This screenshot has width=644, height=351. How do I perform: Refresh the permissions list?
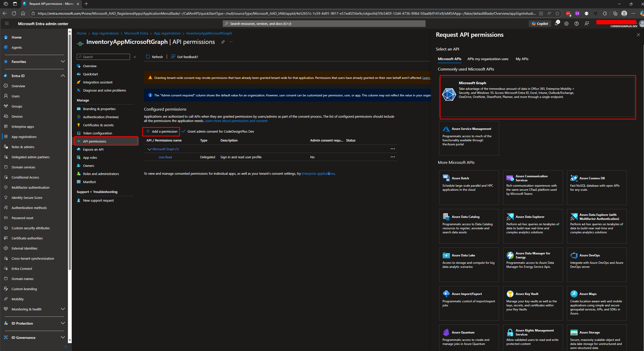pos(154,57)
